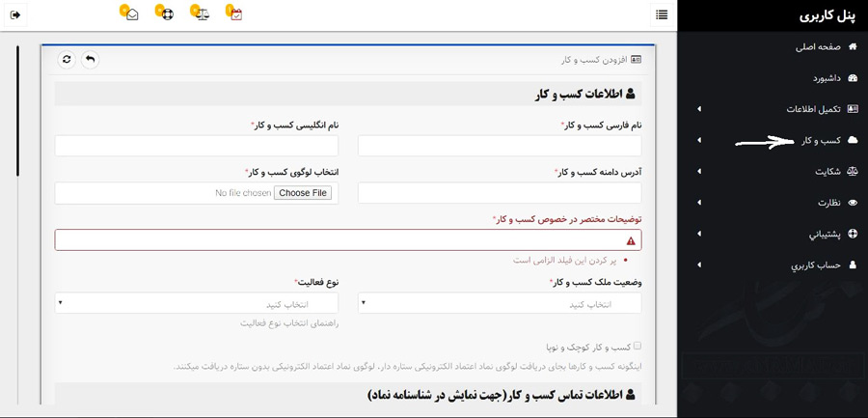This screenshot has height=418, width=868.
Task: Click the نام فارسی کسب و کار input field
Action: 500,146
